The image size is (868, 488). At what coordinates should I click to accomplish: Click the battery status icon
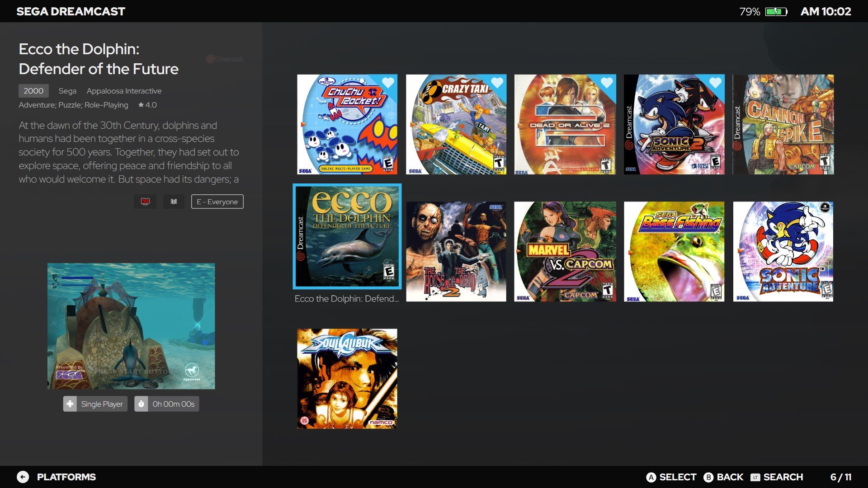776,11
